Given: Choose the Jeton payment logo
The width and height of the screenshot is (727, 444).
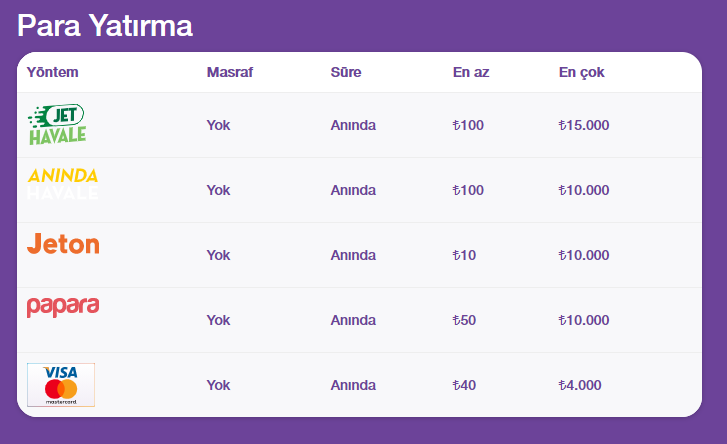Looking at the screenshot, I should point(63,244).
